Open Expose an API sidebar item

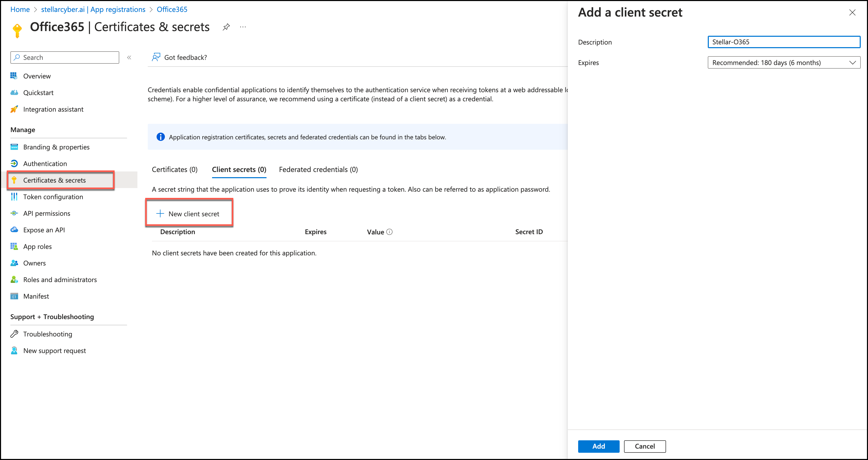click(44, 230)
